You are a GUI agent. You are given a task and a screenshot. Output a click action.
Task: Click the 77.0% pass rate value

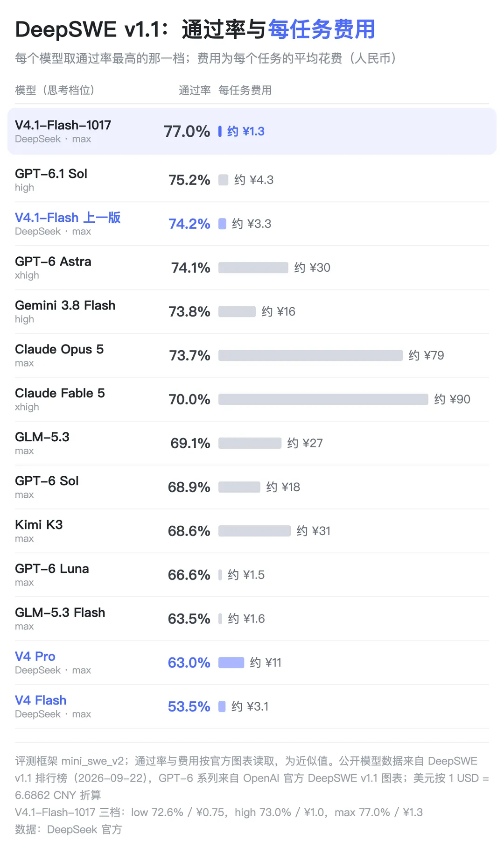[x=187, y=131]
